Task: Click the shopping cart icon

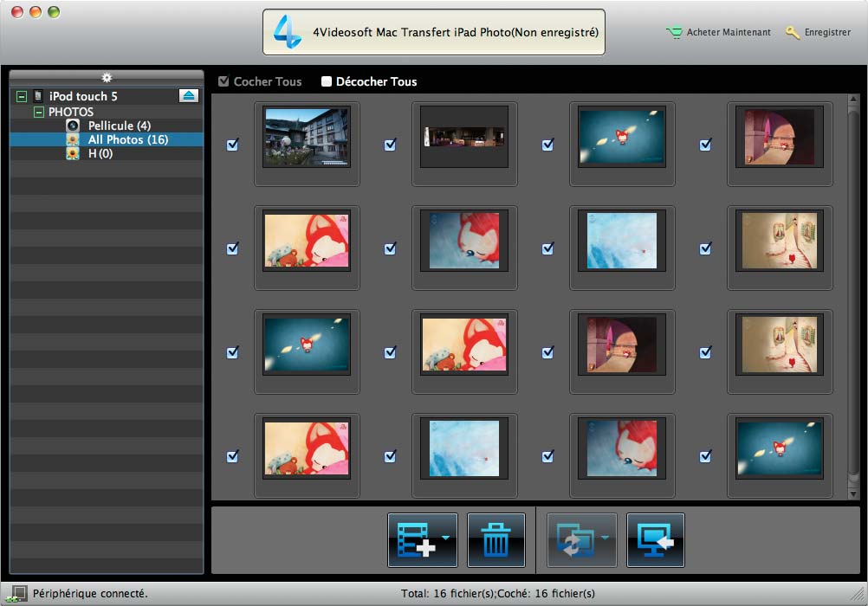Action: (x=674, y=33)
